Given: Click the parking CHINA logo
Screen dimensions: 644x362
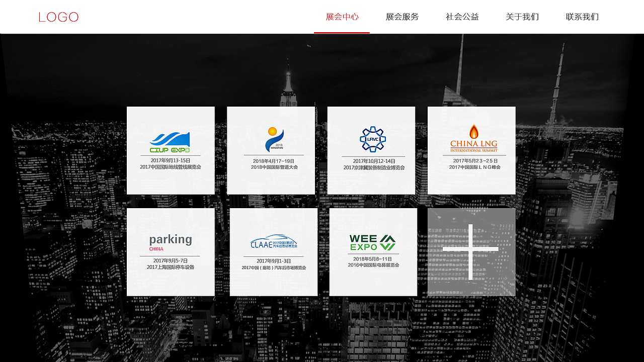Looking at the screenshot, I should point(171,242).
